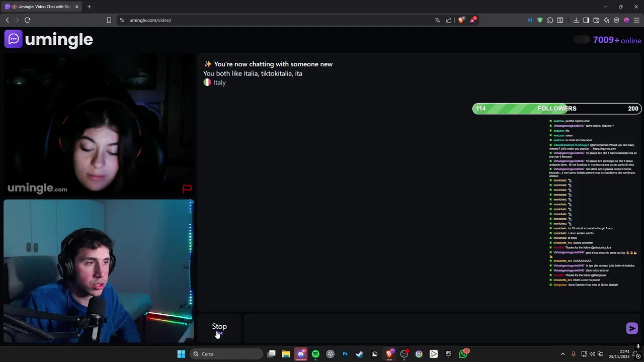Open volume control in system tray

592,354
